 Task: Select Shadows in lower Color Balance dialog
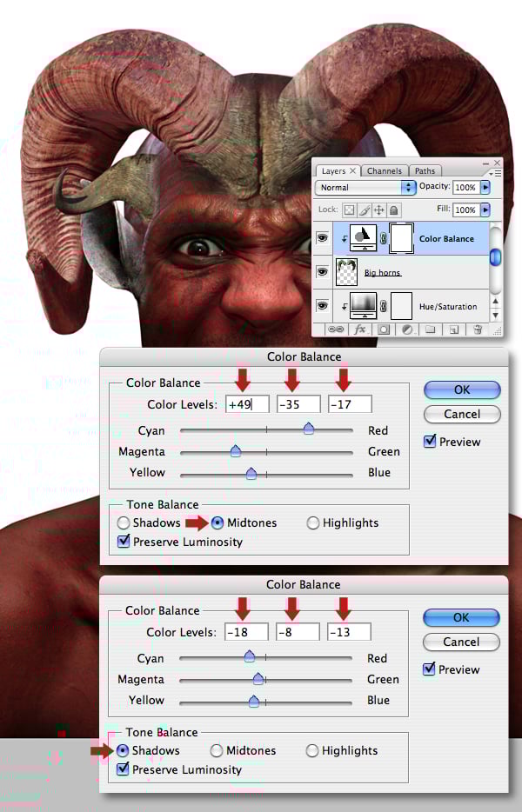click(123, 750)
